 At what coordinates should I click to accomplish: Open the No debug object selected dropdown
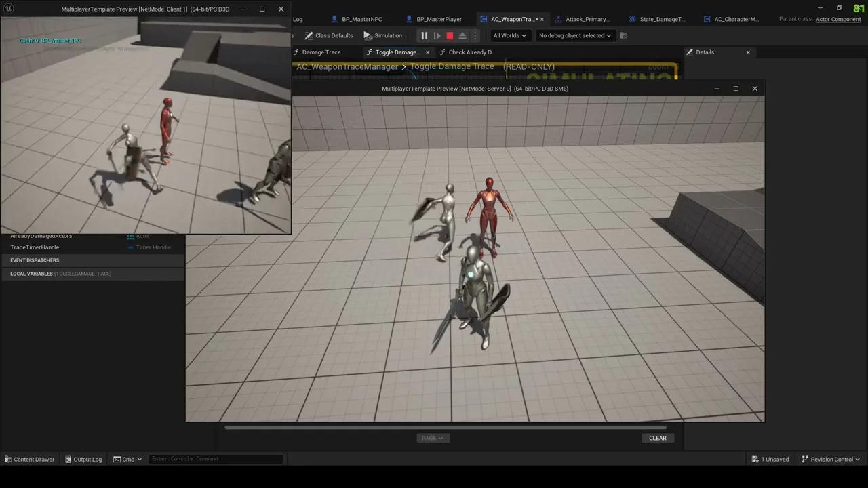(574, 35)
